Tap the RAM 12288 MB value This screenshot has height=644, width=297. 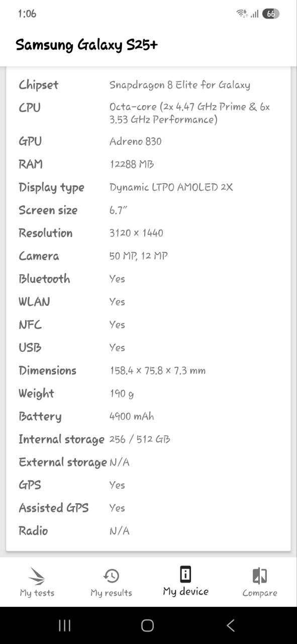(132, 164)
